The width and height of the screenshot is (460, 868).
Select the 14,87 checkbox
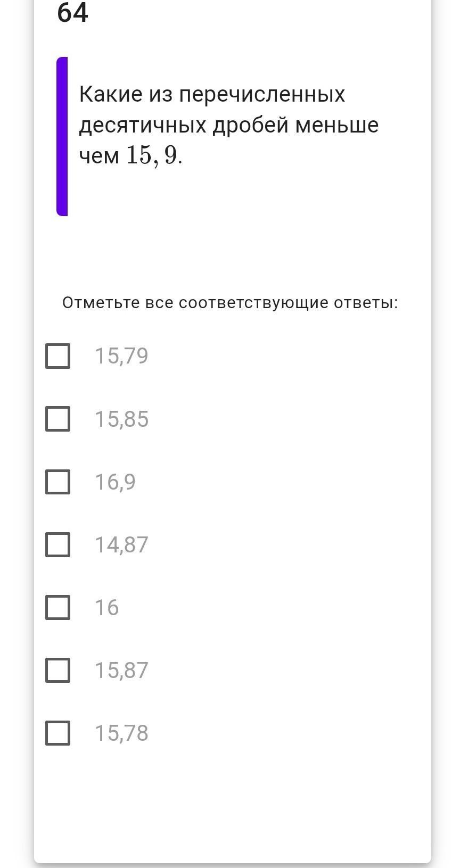(x=57, y=544)
